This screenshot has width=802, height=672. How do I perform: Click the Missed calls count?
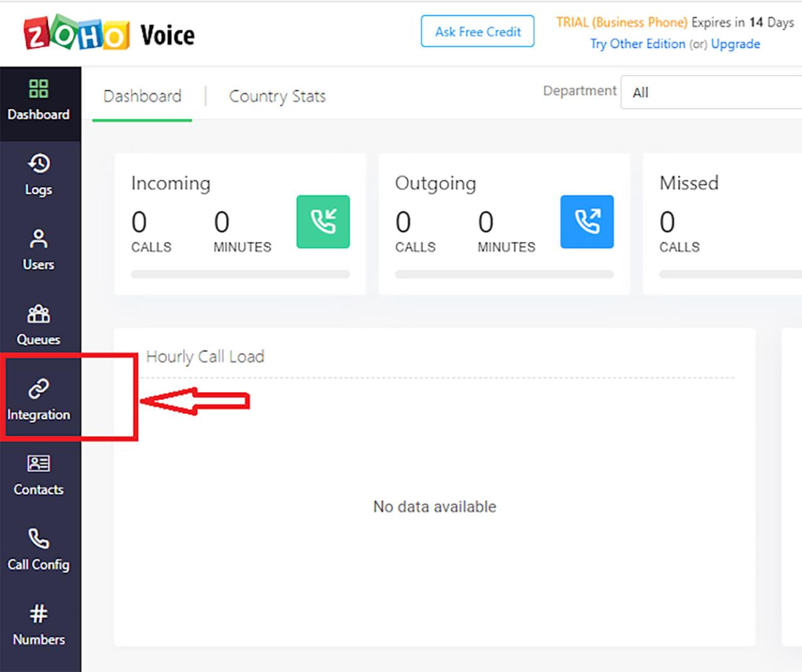pyautogui.click(x=667, y=222)
